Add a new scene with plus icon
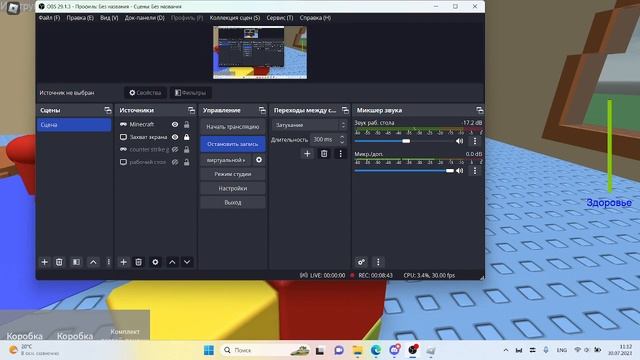 point(44,262)
